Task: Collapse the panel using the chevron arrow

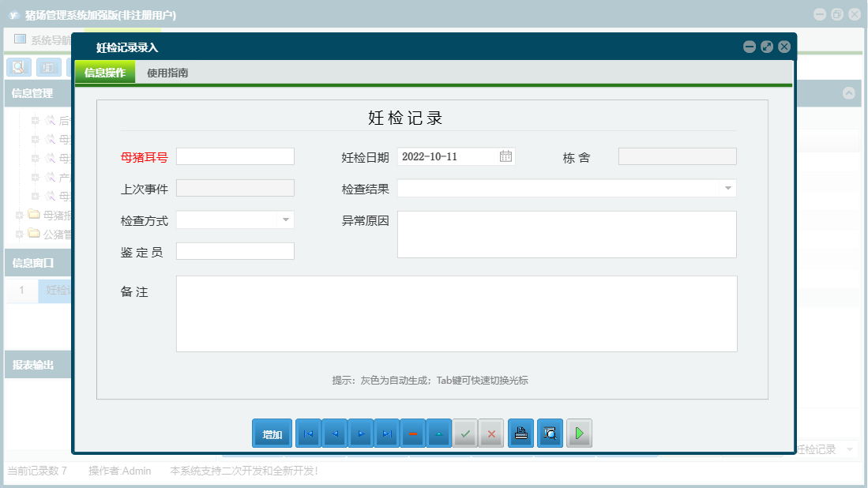Action: [850, 94]
